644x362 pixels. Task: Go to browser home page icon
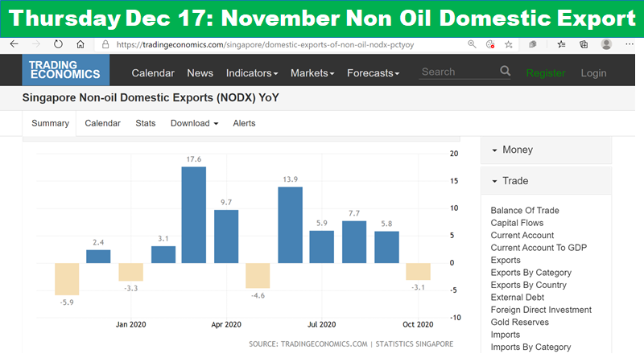[x=80, y=44]
